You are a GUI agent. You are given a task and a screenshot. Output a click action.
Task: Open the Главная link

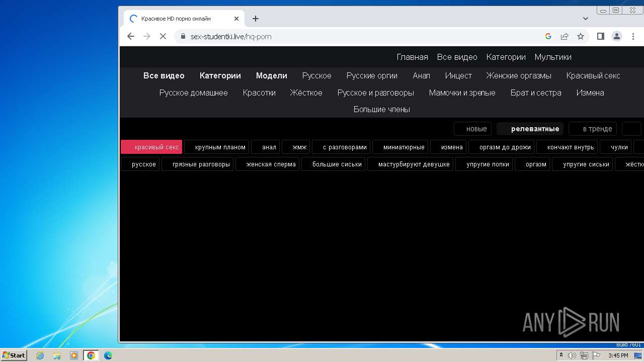pyautogui.click(x=412, y=57)
